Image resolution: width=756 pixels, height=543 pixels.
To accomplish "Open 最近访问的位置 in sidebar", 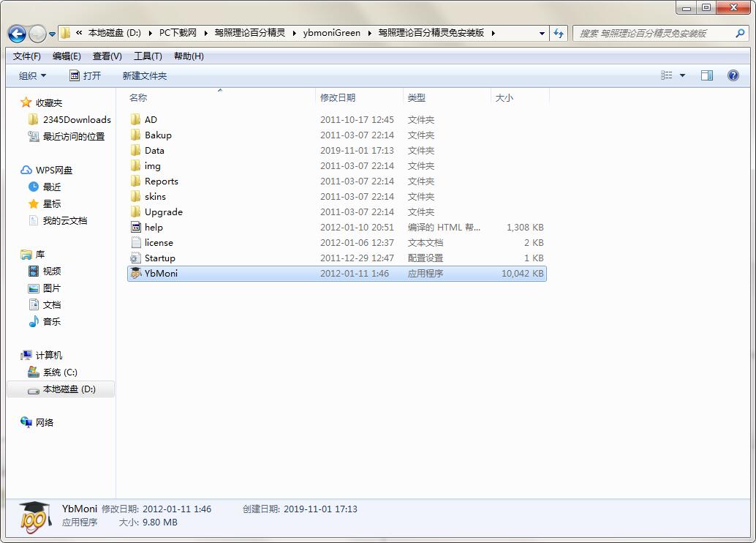I will click(x=73, y=137).
